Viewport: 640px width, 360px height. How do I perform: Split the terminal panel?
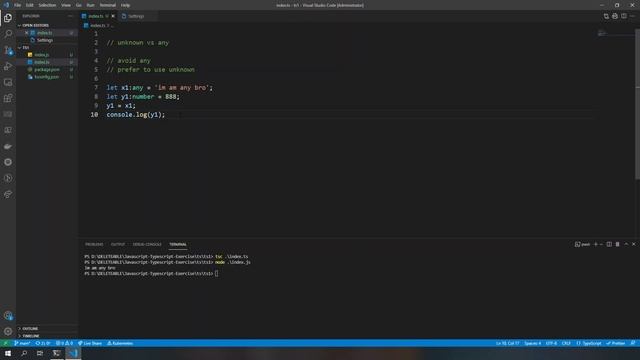609,244
